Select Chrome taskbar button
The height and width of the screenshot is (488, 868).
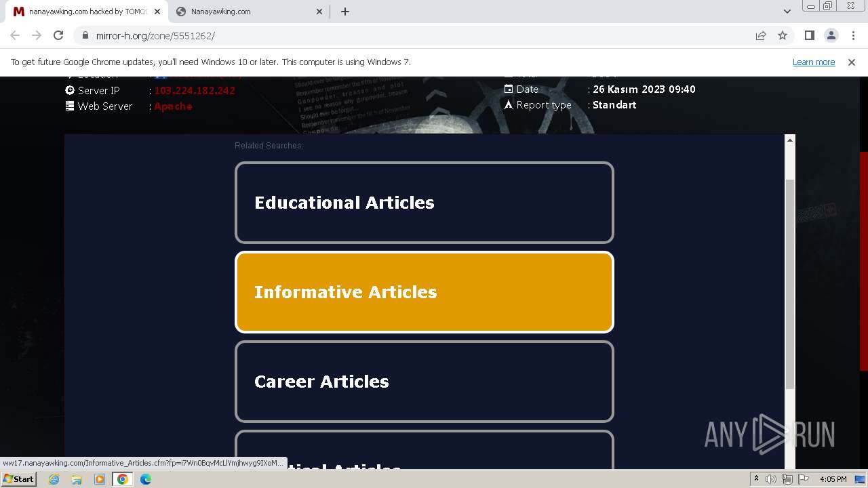tap(123, 479)
